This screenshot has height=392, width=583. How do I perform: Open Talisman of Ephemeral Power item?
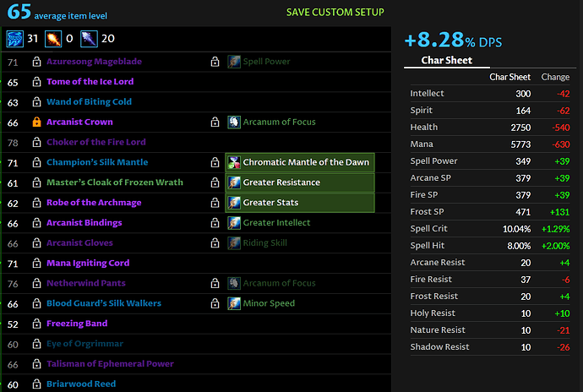pos(110,364)
